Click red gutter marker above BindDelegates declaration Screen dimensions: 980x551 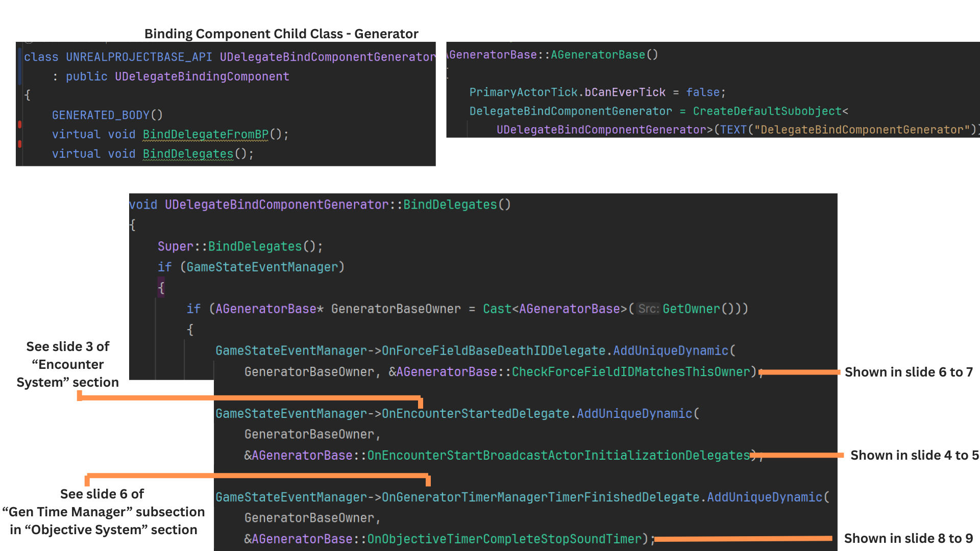(19, 144)
